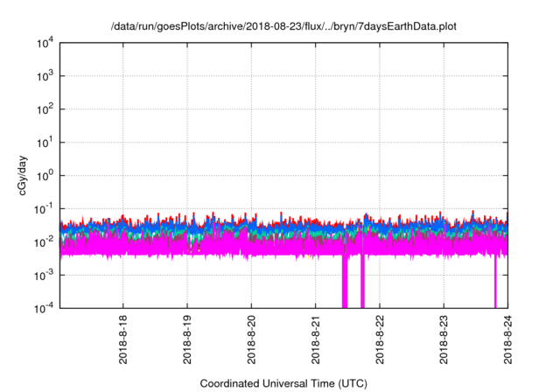Viewport: 560px width, 392px height.
Task: Click the thin magenta dropout before 2018-8-24
Action: tap(495, 282)
